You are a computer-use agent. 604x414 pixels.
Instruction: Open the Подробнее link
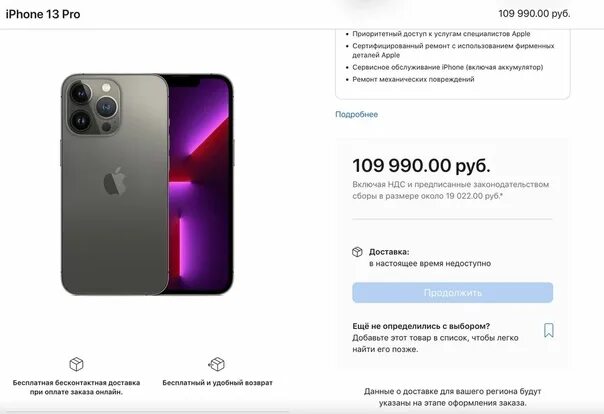click(356, 114)
